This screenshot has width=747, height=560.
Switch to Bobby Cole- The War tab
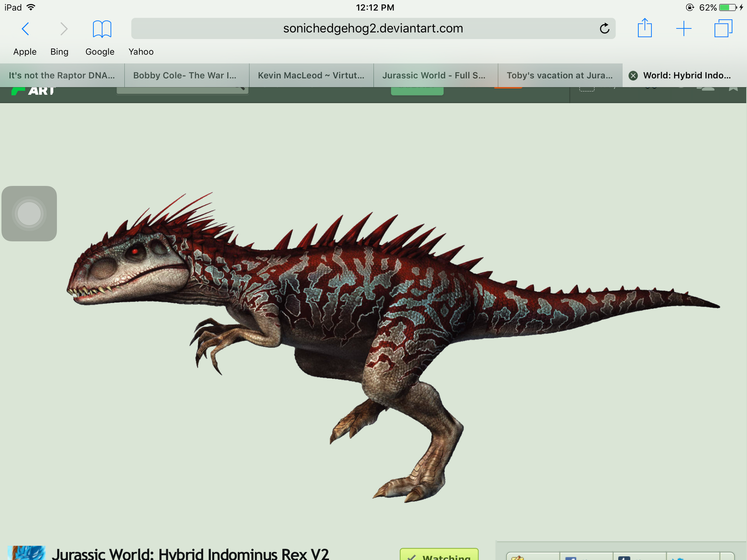185,75
